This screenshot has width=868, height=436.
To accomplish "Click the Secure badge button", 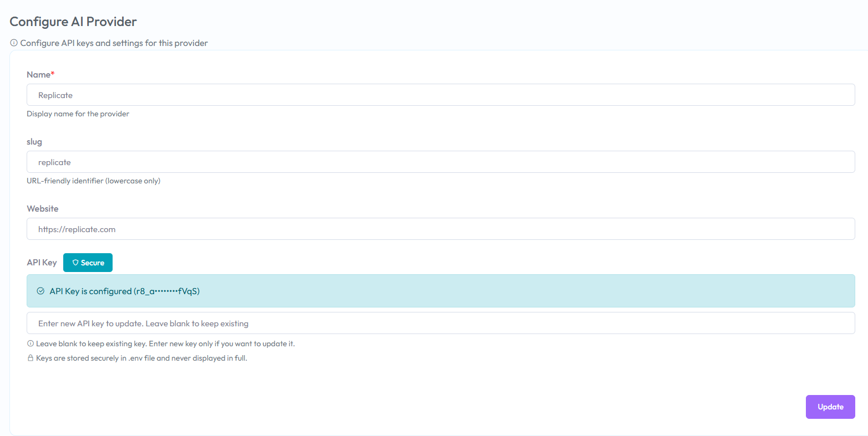I will 88,263.
